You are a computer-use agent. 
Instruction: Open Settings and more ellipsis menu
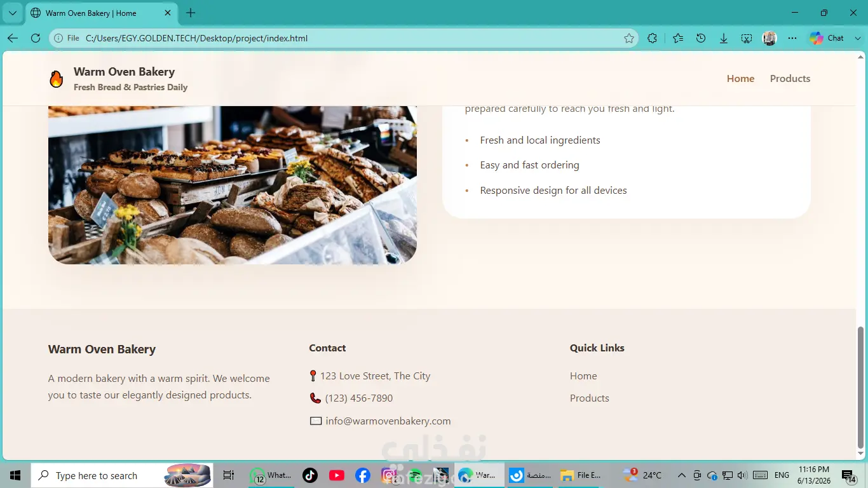792,38
